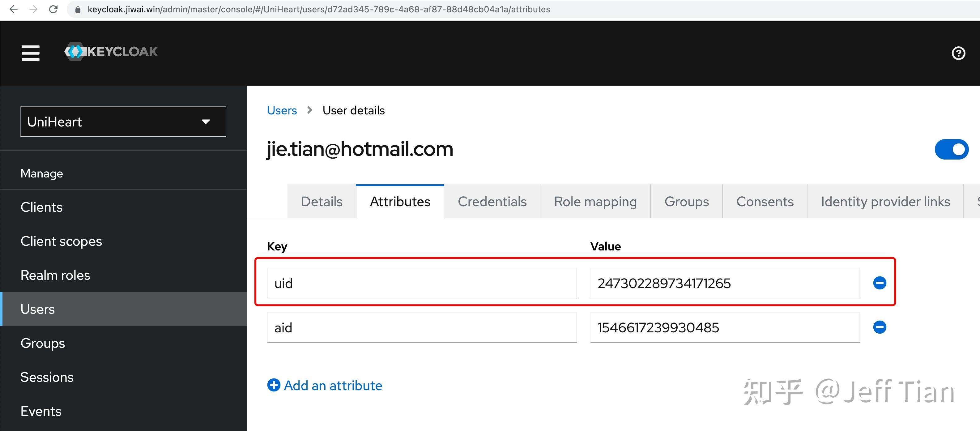Click browser reload button

tap(53, 9)
